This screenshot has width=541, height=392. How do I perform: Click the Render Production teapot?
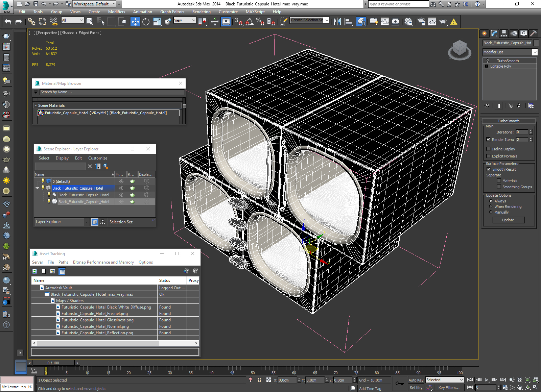tap(443, 22)
